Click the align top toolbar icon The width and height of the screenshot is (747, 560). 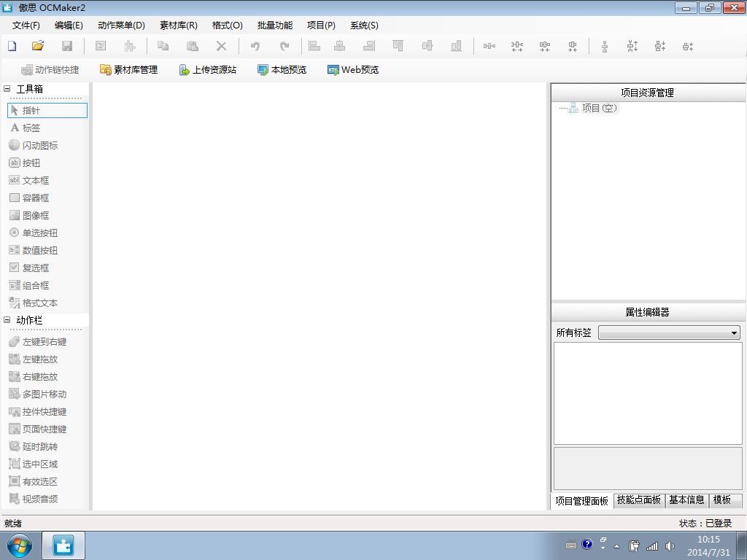click(x=398, y=46)
